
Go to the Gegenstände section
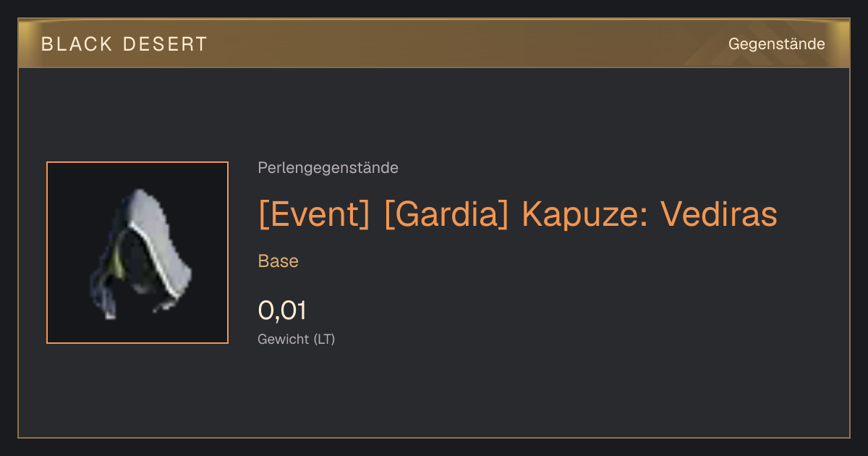click(x=776, y=43)
